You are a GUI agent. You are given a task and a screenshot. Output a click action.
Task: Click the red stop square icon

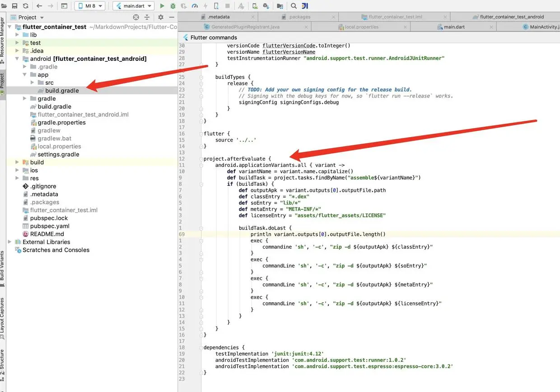[x=227, y=6]
